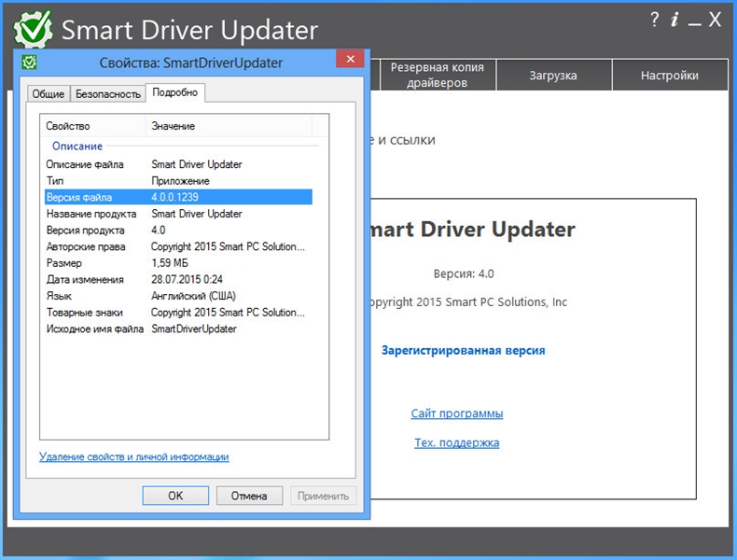This screenshot has width=737, height=560.
Task: Select the Тип row
Action: click(x=178, y=181)
